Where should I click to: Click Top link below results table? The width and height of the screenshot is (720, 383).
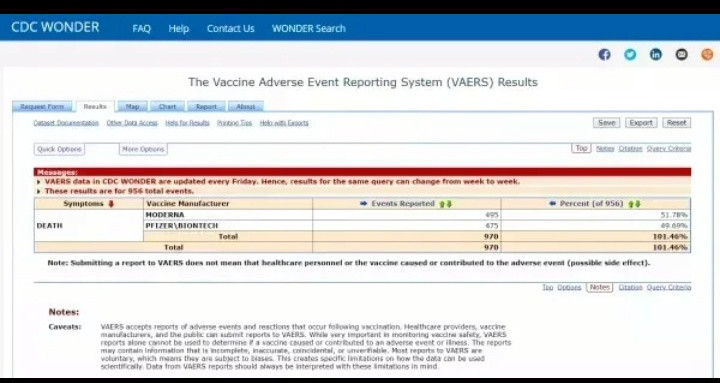point(548,287)
